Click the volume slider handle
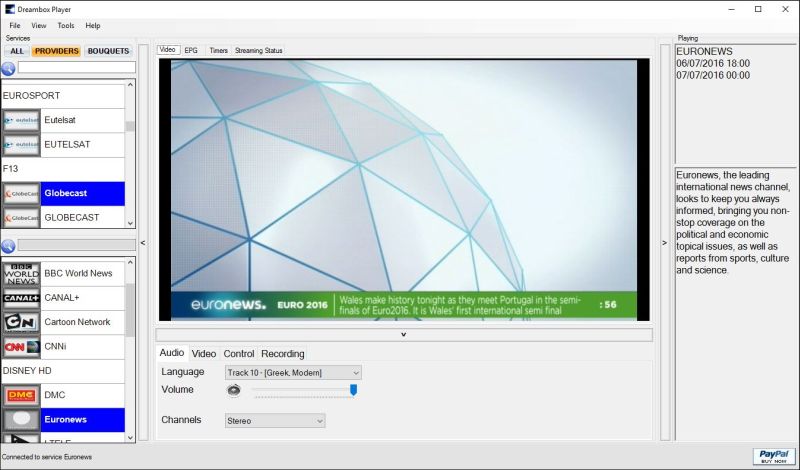 [x=353, y=390]
